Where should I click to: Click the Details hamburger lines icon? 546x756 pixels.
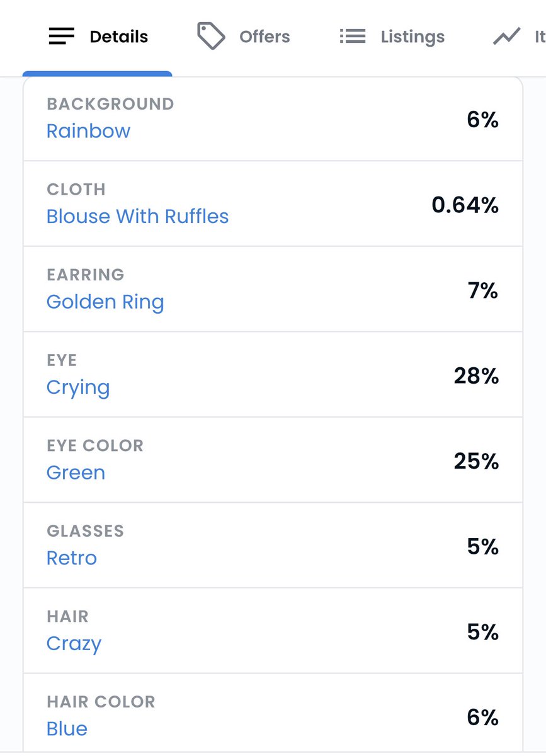tap(62, 37)
